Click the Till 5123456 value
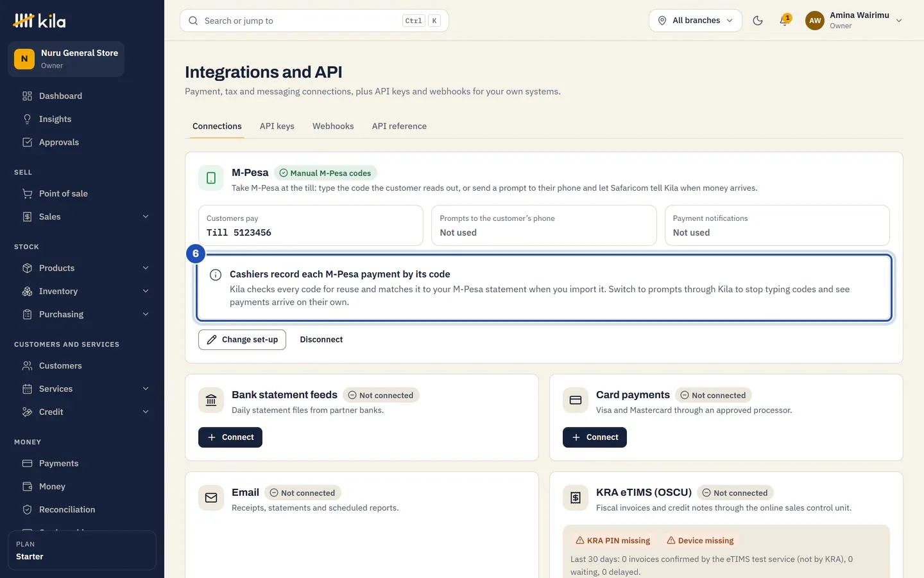Image resolution: width=924 pixels, height=578 pixels. point(239,232)
